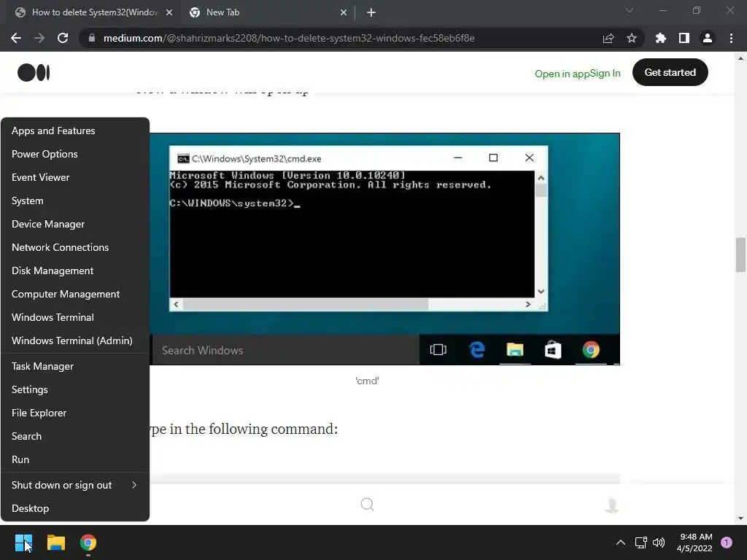
Task: Open the clock showing 9:48 AM
Action: (x=694, y=542)
